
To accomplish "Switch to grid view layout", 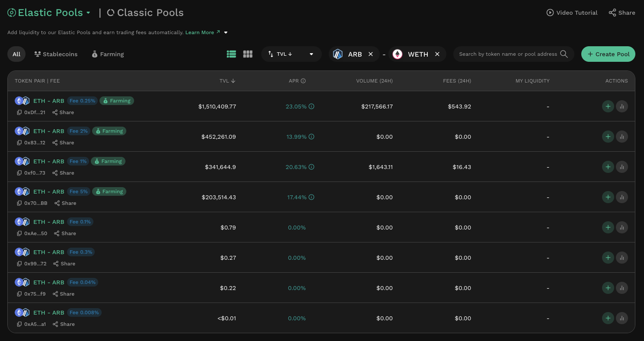I will pyautogui.click(x=248, y=54).
